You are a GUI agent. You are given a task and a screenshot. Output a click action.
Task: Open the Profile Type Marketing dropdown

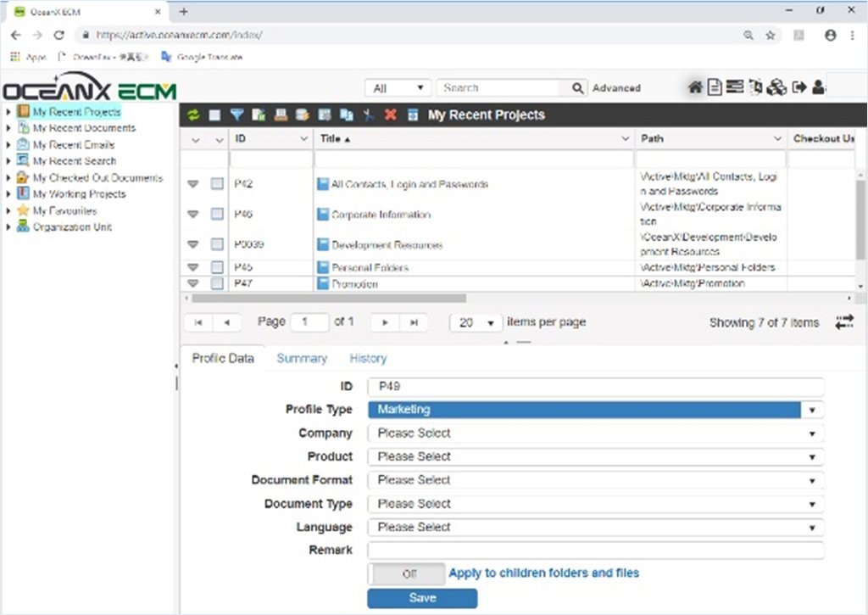point(596,410)
